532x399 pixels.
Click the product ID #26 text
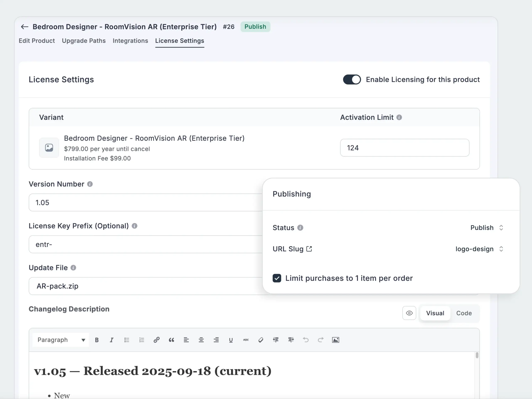[228, 27]
